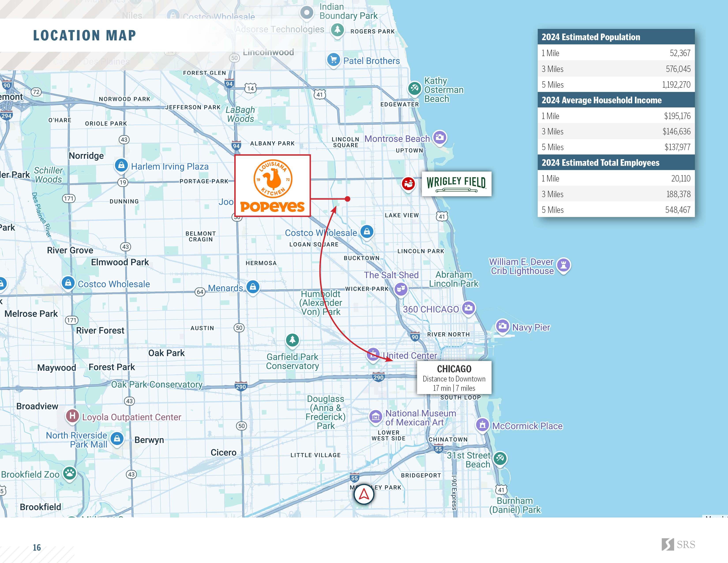
Task: Click the LAKE VIEW neighborhood label
Action: pos(402,215)
